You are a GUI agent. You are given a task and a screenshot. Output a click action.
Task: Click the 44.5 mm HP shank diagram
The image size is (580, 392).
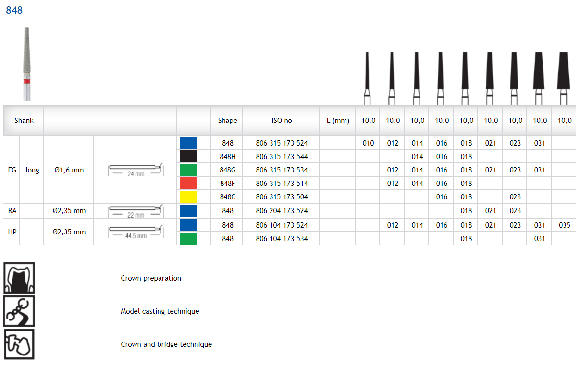136,232
